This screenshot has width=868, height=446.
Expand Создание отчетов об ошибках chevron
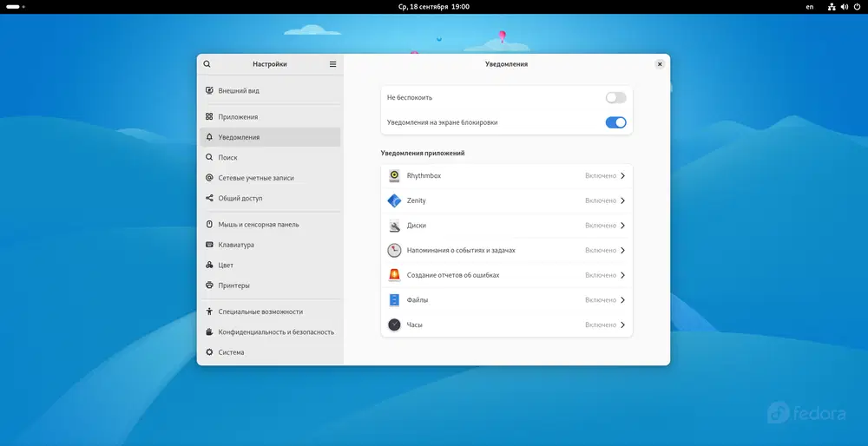coord(622,275)
